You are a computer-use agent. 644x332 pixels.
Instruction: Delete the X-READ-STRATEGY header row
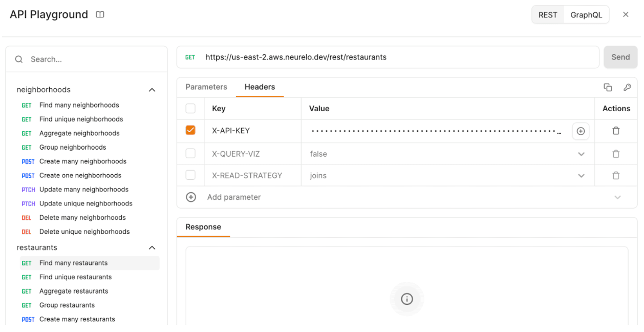pos(616,175)
